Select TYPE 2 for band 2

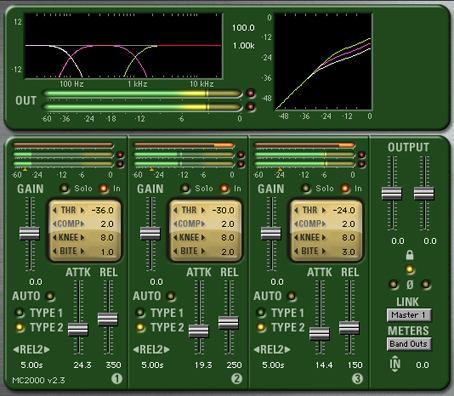[x=140, y=327]
